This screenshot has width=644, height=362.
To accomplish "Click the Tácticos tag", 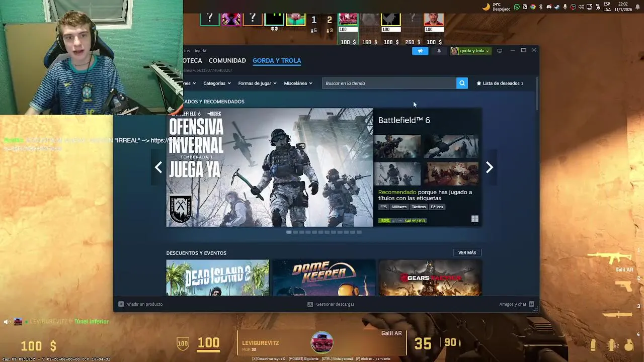I will coord(419,207).
